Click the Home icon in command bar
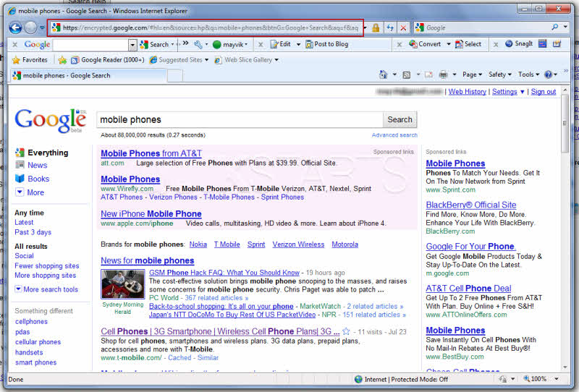The width and height of the screenshot is (579, 392). pyautogui.click(x=384, y=74)
